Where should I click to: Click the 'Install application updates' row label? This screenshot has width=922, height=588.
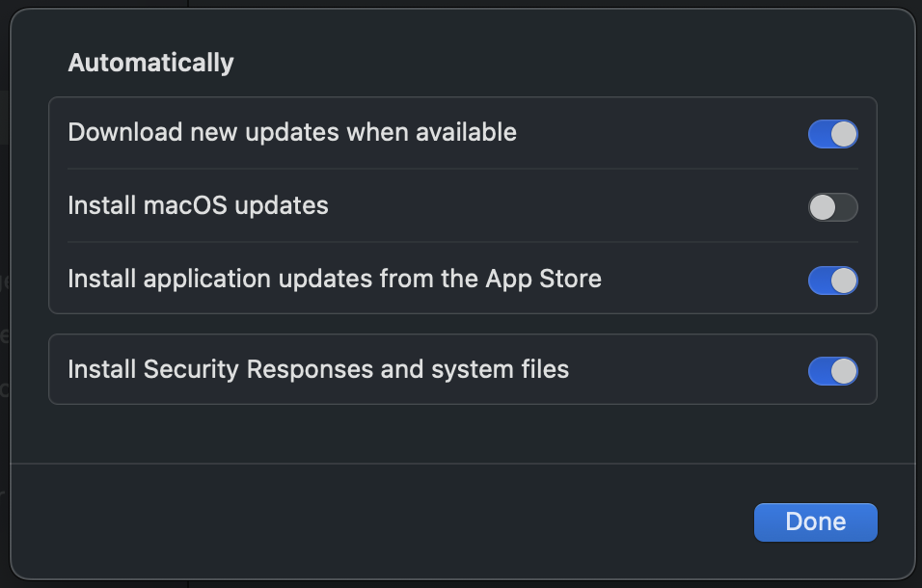(334, 279)
